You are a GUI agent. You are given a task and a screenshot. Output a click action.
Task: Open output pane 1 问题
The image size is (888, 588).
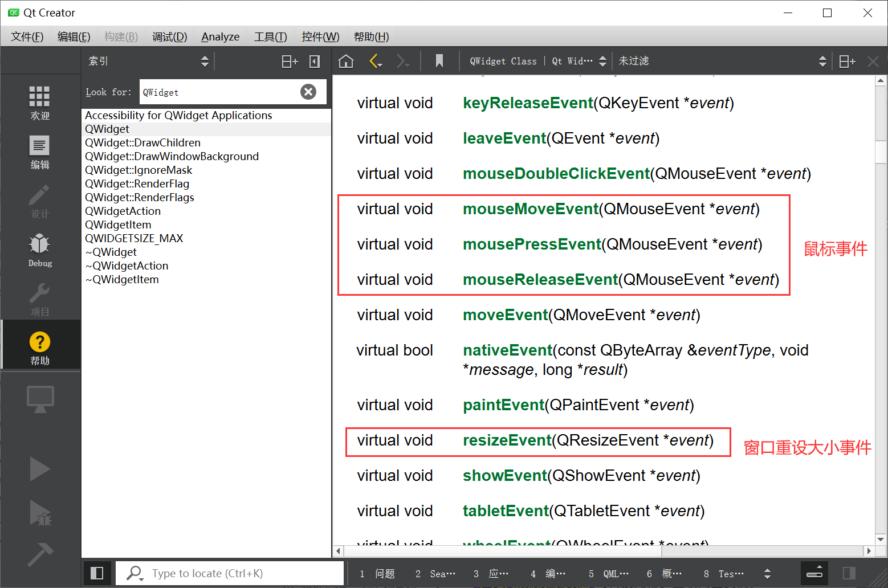(377, 573)
